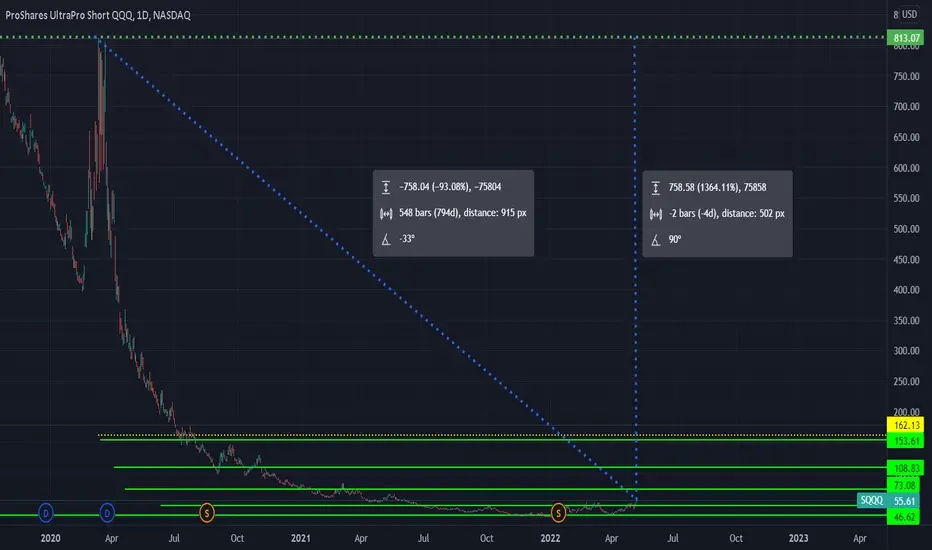Viewport: 932px width, 550px height.
Task: Select the green 108.83 price label
Action: [905, 468]
